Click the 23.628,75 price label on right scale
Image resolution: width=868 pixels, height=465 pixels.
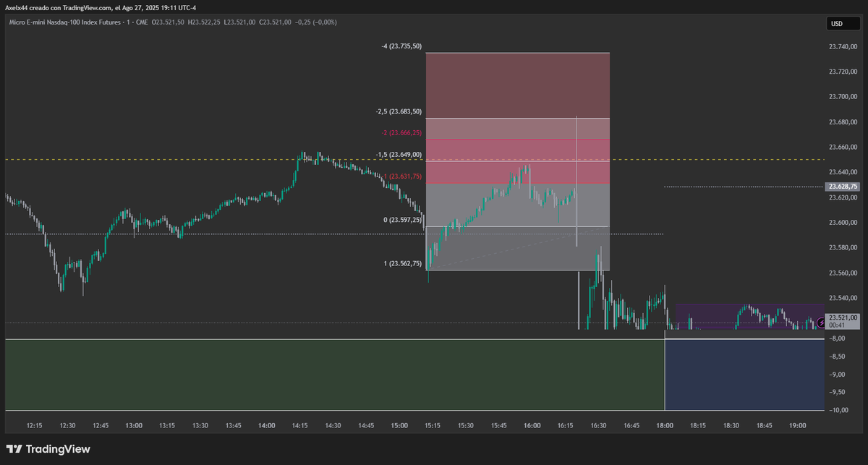(842, 186)
